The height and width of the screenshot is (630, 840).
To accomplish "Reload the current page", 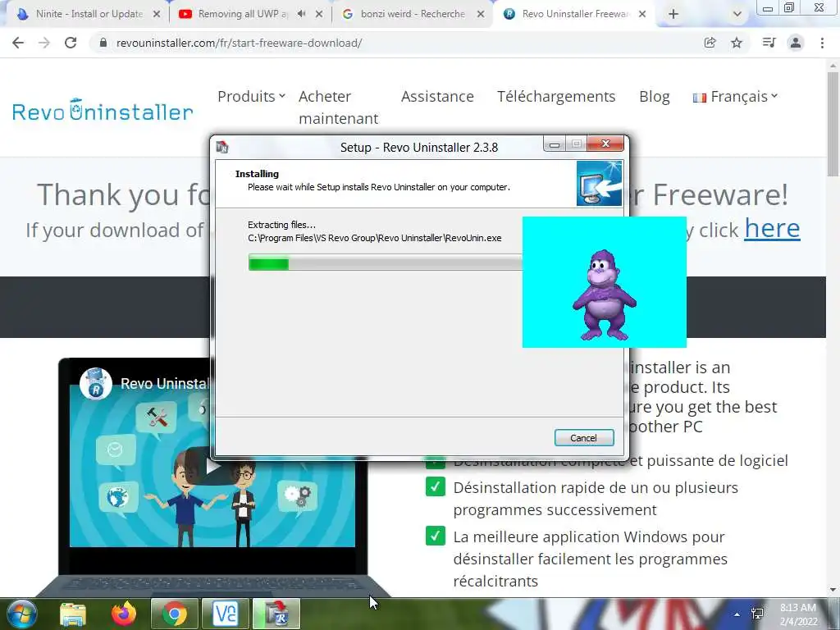I will pos(71,43).
